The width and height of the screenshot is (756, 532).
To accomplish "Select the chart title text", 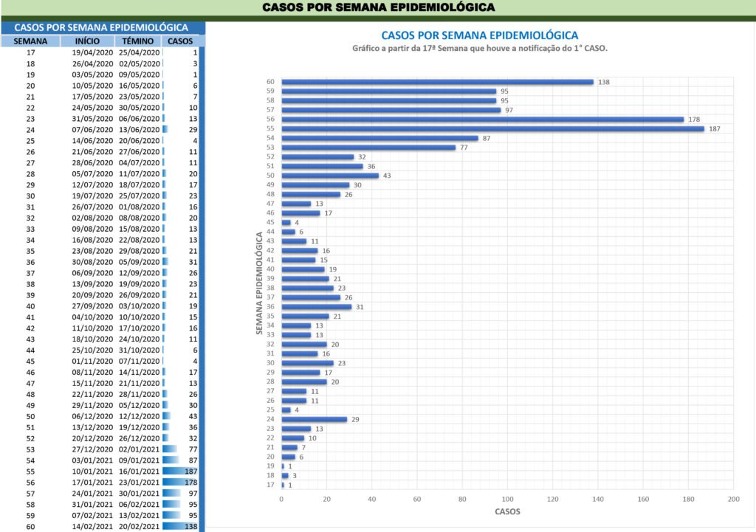I will 479,35.
